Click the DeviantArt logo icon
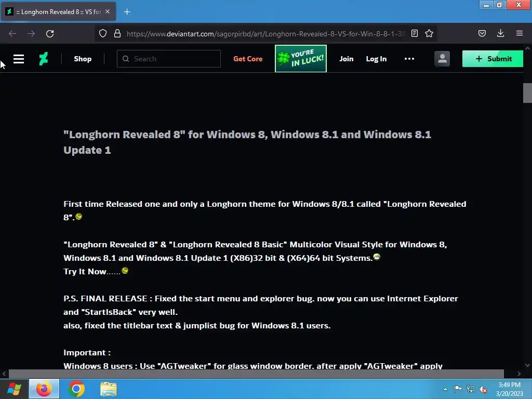The height and width of the screenshot is (399, 532). coord(44,59)
